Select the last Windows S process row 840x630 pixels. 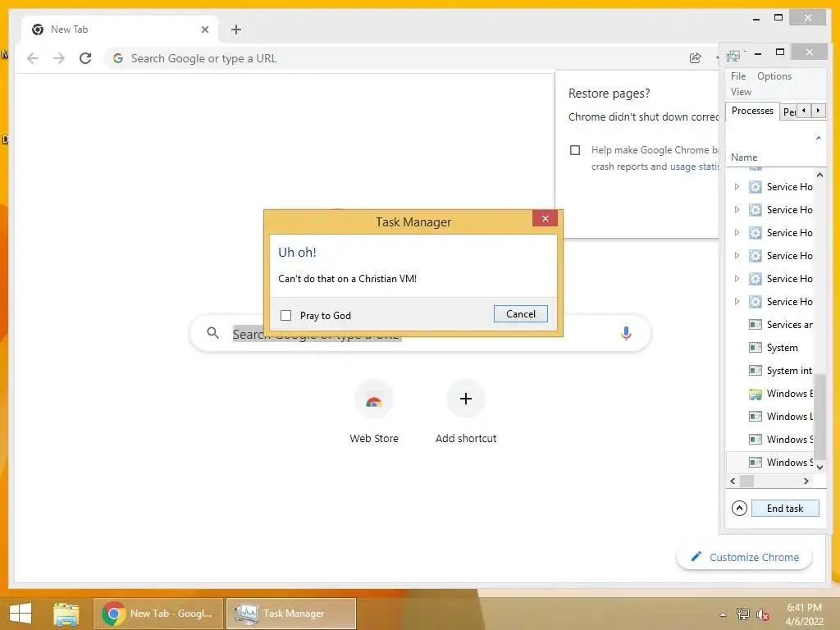[x=769, y=463]
